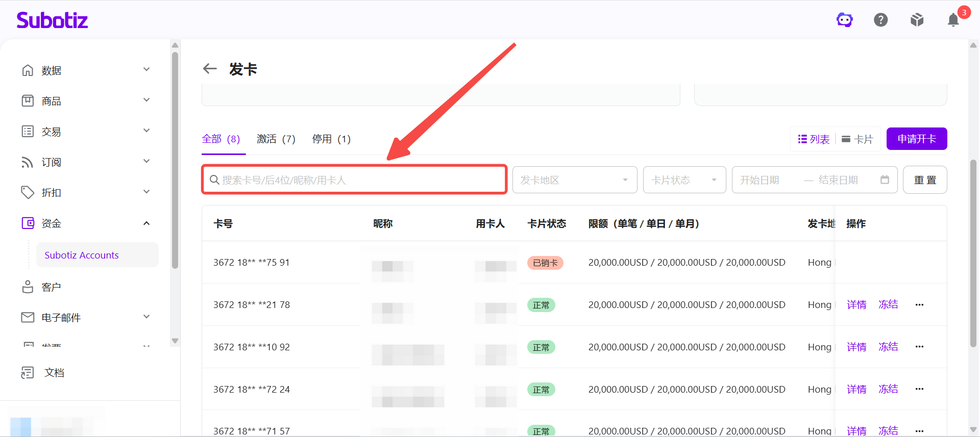Click the card search input field
Image resolution: width=980 pixels, height=437 pixels.
(354, 179)
